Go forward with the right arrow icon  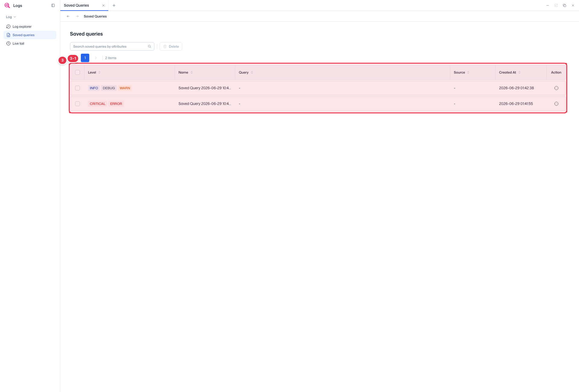click(x=77, y=16)
